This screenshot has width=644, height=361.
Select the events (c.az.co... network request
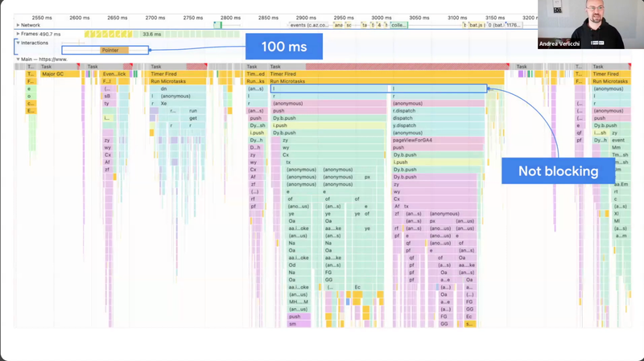point(309,25)
